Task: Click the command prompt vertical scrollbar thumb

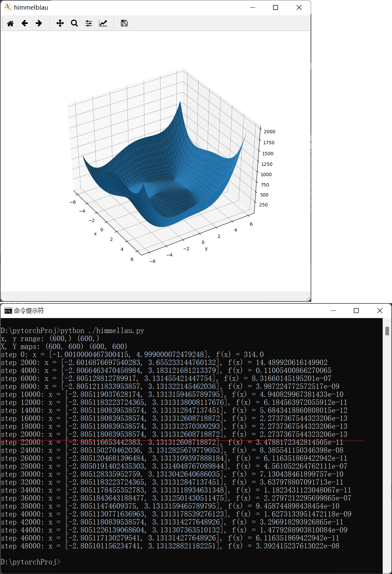Action: (x=387, y=331)
